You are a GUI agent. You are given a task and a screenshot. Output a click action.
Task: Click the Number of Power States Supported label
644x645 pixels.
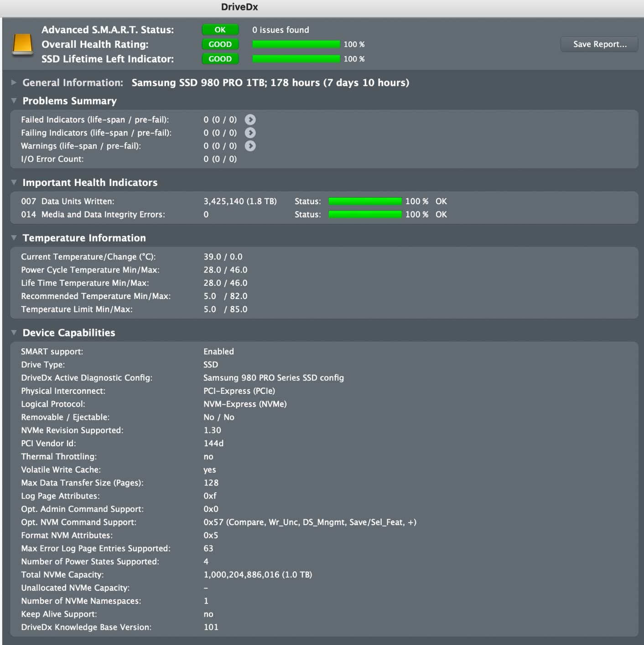point(90,562)
